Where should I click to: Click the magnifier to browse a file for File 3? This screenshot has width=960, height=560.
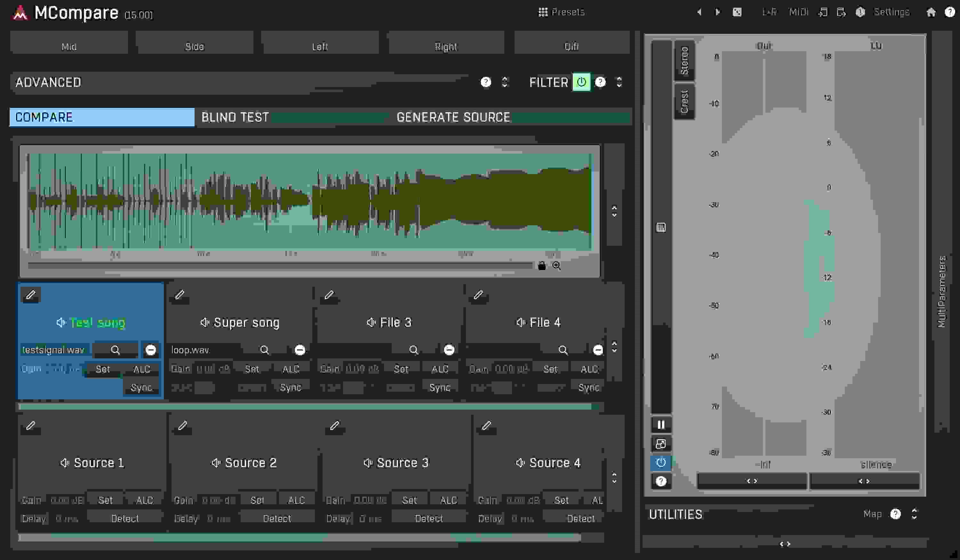coord(414,349)
